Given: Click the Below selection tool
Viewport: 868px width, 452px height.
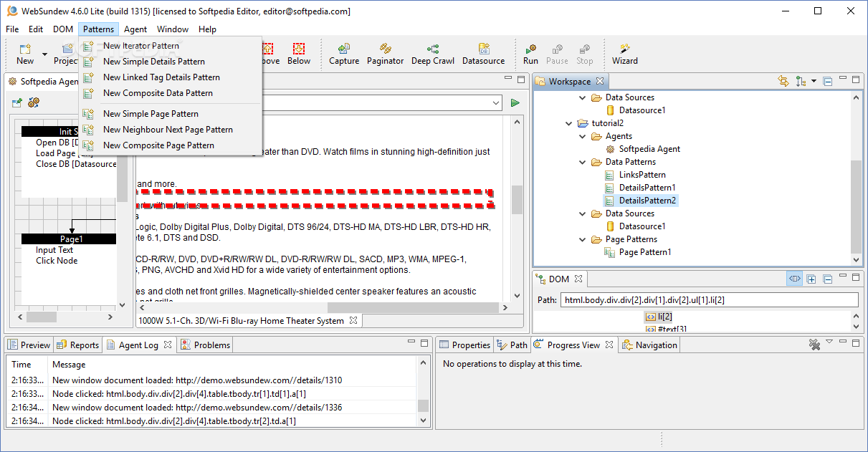Looking at the screenshot, I should click(x=299, y=54).
